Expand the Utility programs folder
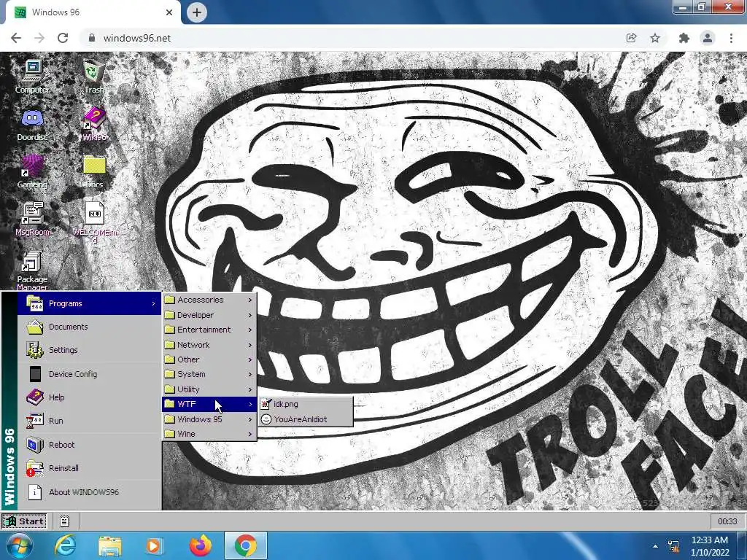The width and height of the screenshot is (747, 560). point(209,389)
